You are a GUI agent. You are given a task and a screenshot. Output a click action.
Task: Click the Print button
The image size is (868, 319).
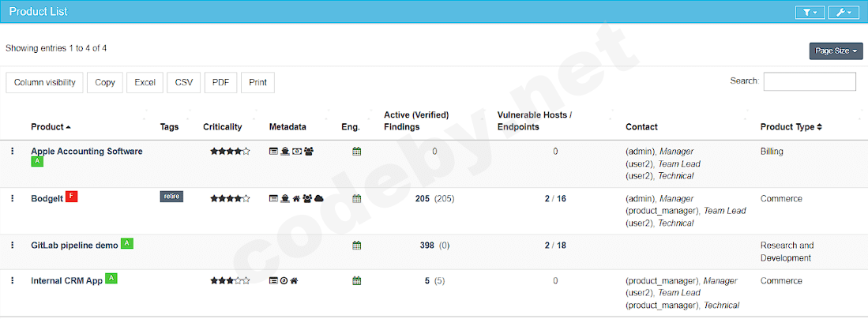click(257, 82)
